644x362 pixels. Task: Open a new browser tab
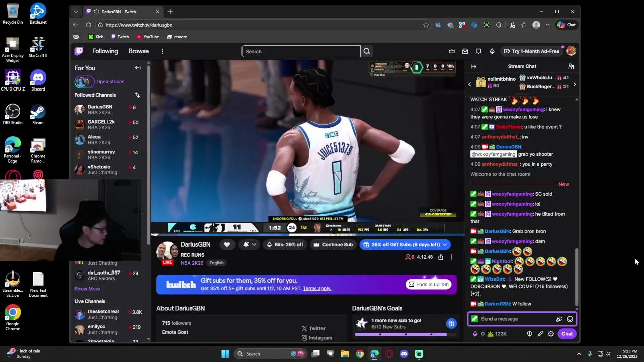point(170,12)
